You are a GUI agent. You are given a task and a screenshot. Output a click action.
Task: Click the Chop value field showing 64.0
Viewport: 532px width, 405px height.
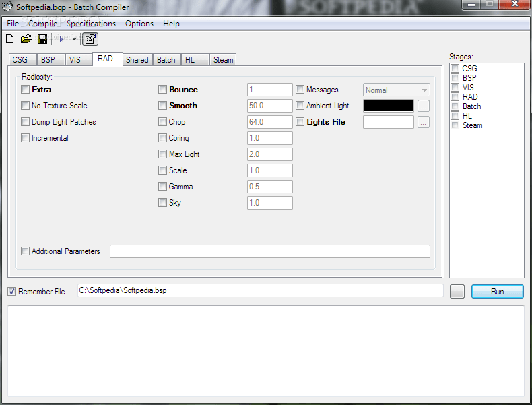pos(270,122)
